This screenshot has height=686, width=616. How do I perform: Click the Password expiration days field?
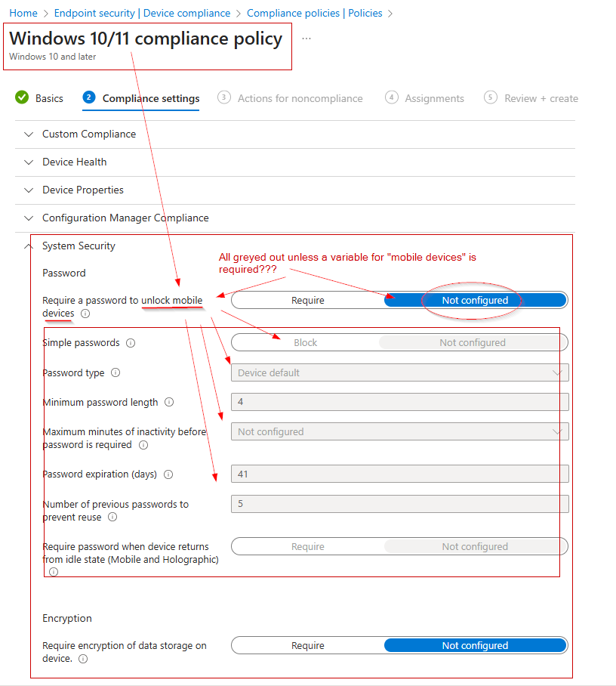[x=399, y=474]
